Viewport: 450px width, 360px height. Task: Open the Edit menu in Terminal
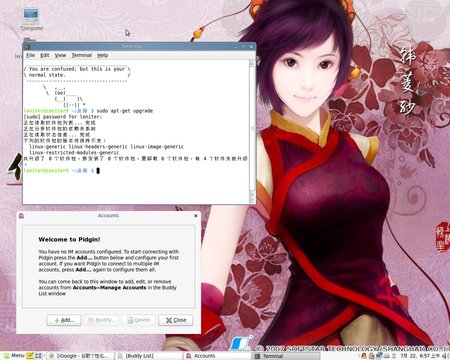(x=45, y=55)
